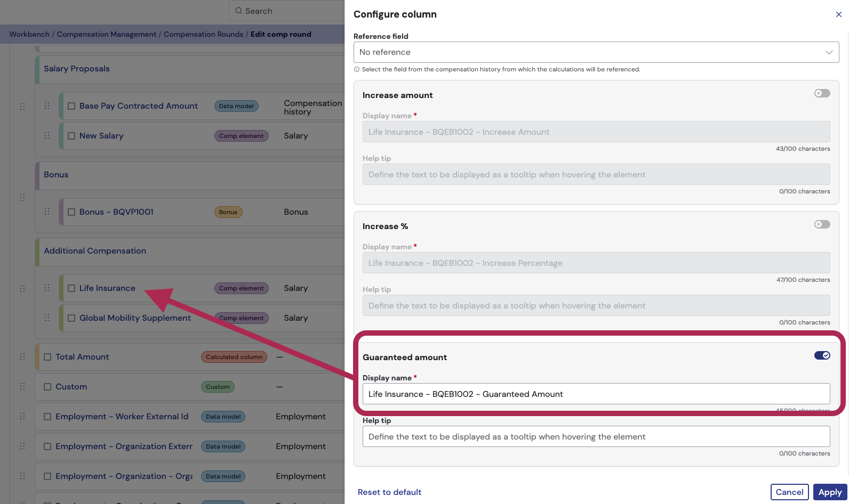This screenshot has height=504, width=849.
Task: Click drag handle next to Custom row
Action: pyautogui.click(x=22, y=387)
